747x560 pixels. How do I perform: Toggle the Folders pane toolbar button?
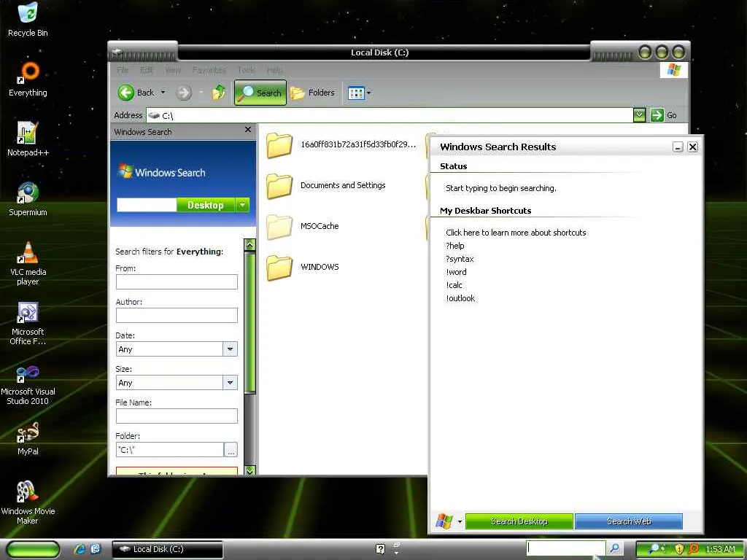(312, 93)
